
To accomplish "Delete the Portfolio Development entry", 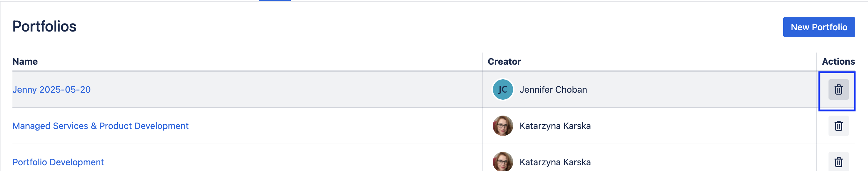I will [838, 162].
